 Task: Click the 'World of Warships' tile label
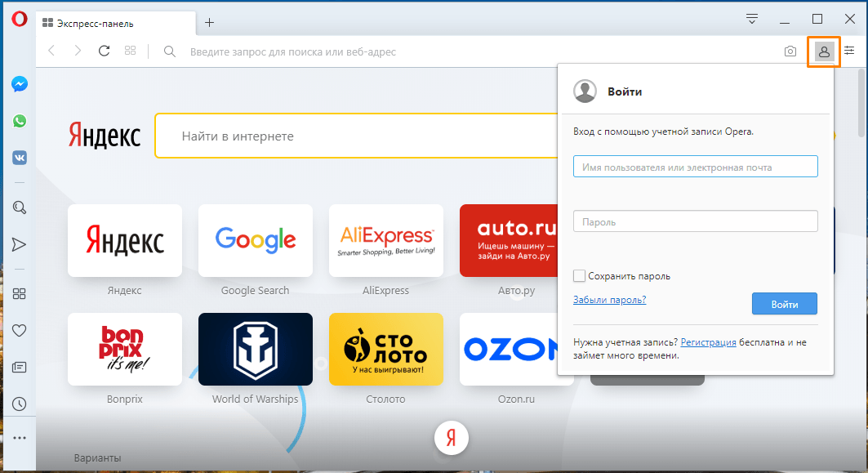click(256, 399)
